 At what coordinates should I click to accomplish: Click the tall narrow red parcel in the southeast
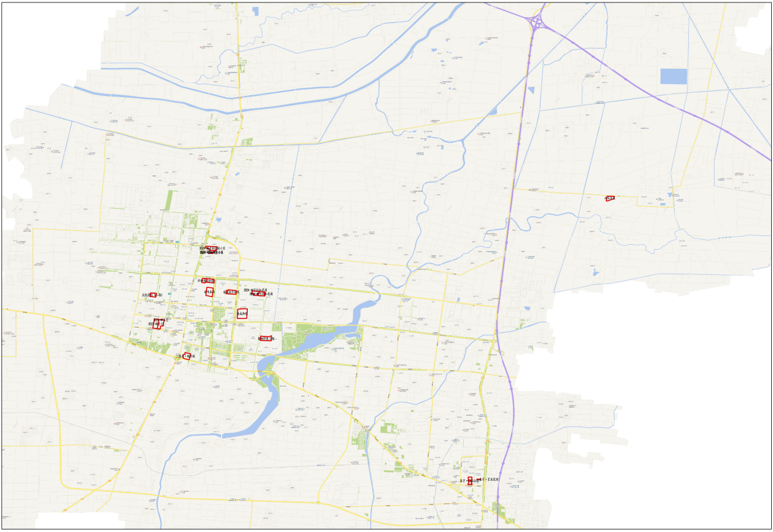470,481
